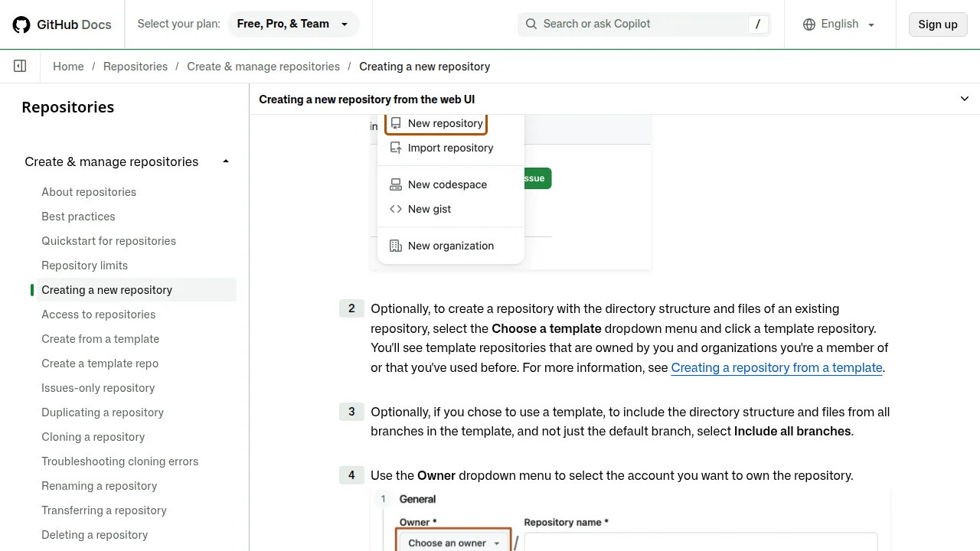Image resolution: width=980 pixels, height=551 pixels.
Task: Click the Owner dropdown screenshot image
Action: (x=630, y=520)
